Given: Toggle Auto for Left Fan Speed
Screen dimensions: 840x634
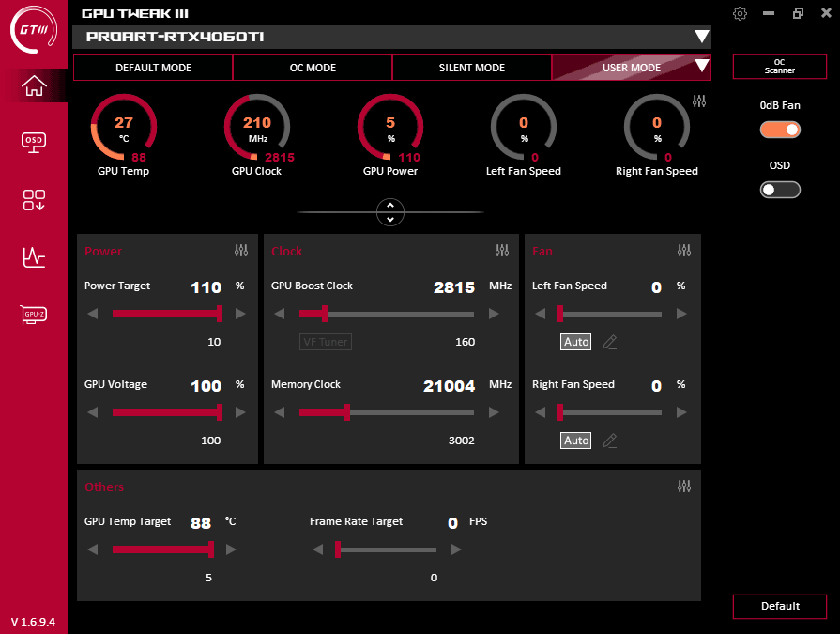Looking at the screenshot, I should 576,342.
